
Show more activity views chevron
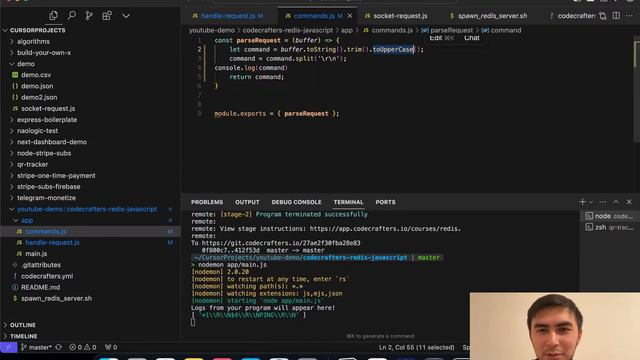126,16
